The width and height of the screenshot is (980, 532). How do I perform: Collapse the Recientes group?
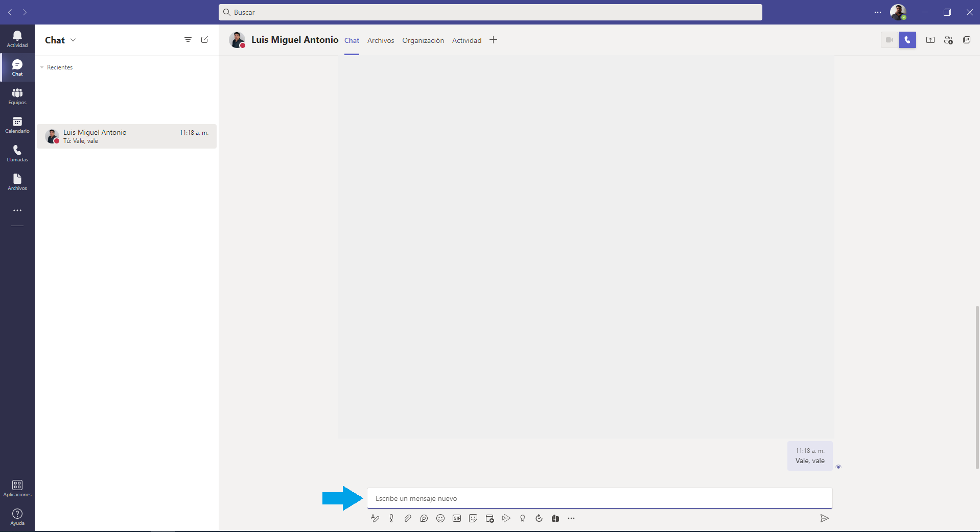coord(56,67)
